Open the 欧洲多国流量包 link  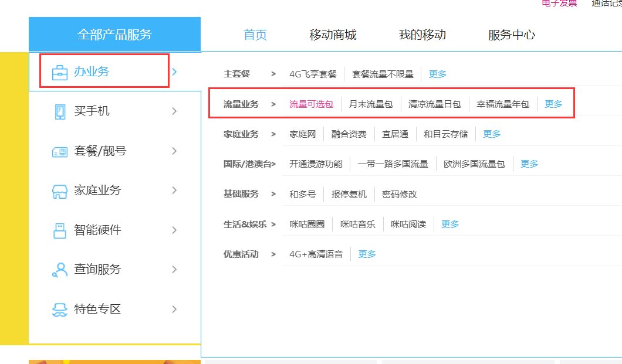tap(474, 164)
